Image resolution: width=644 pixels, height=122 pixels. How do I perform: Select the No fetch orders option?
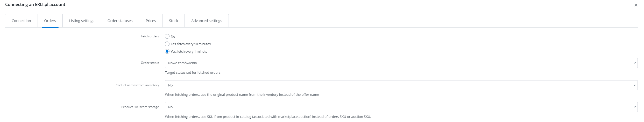click(167, 36)
